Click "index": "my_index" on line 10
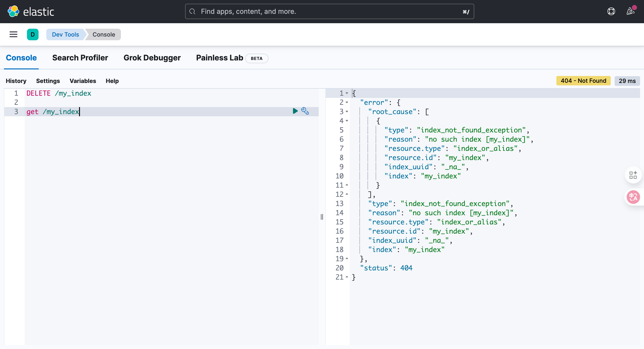This screenshot has height=349, width=644. (423, 176)
